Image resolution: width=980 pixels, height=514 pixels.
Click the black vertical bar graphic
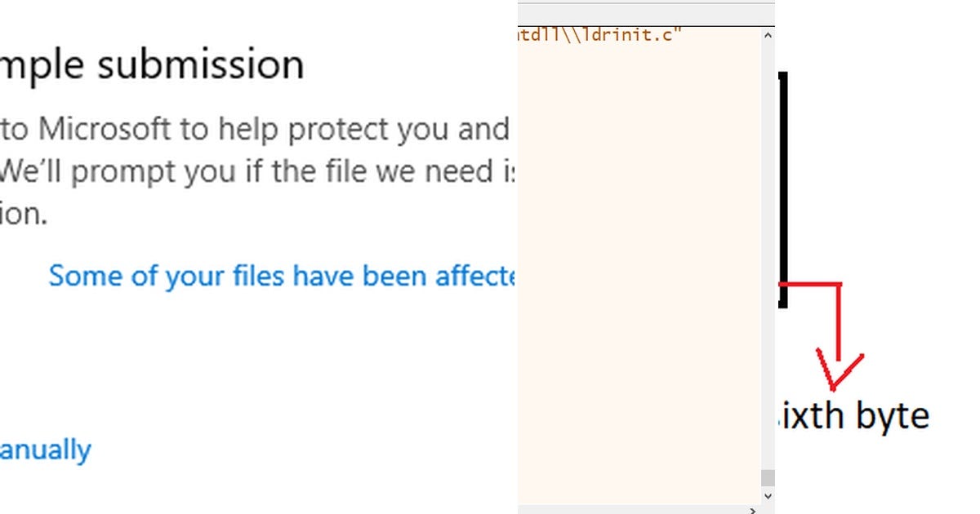pyautogui.click(x=784, y=188)
